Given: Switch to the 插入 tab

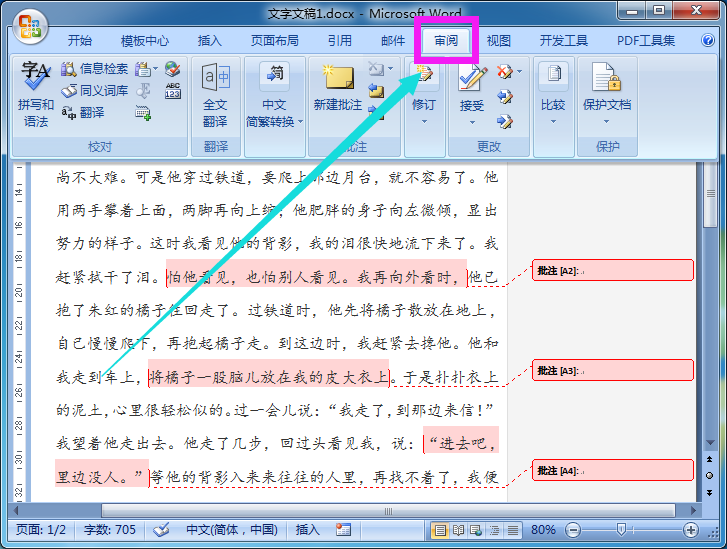Looking at the screenshot, I should (x=210, y=41).
